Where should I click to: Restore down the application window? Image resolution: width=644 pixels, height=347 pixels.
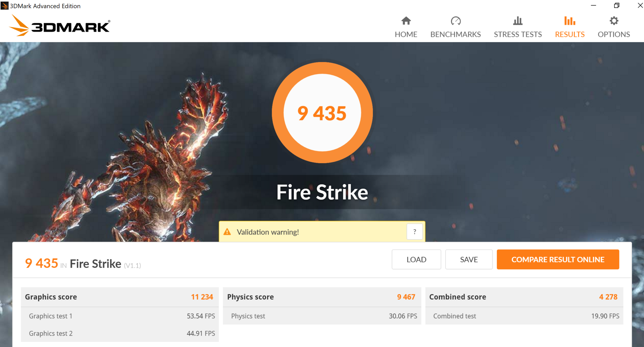(617, 6)
